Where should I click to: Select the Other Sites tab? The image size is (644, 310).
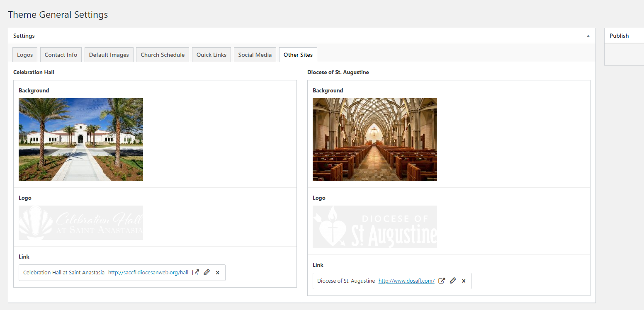(x=298, y=55)
